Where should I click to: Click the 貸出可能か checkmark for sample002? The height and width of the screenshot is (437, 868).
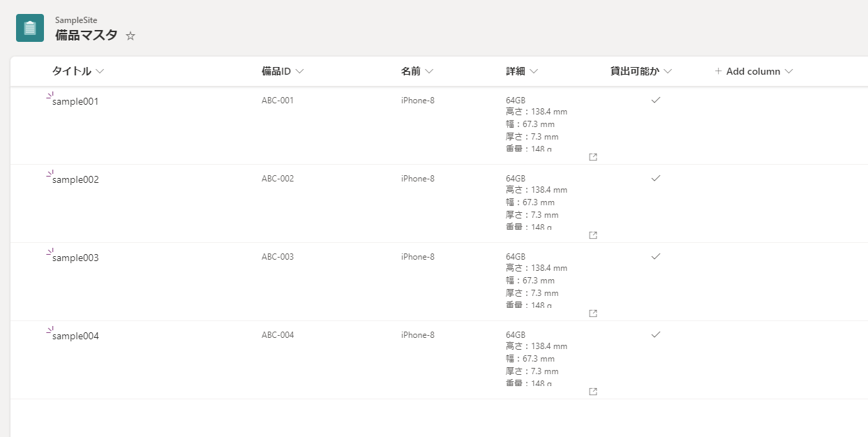656,179
